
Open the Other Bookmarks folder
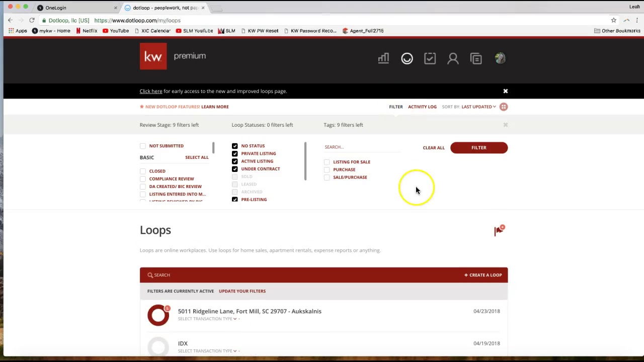[617, 31]
